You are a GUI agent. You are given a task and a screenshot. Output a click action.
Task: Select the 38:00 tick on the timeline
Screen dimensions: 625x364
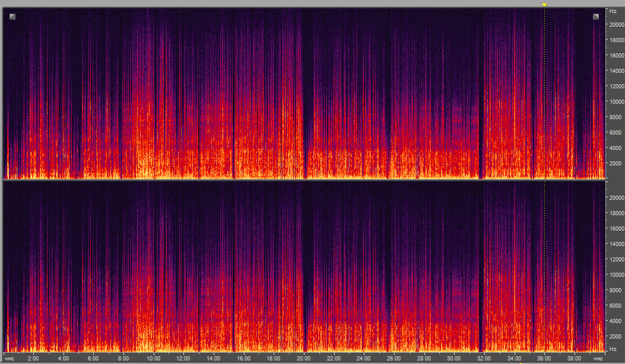(x=573, y=359)
